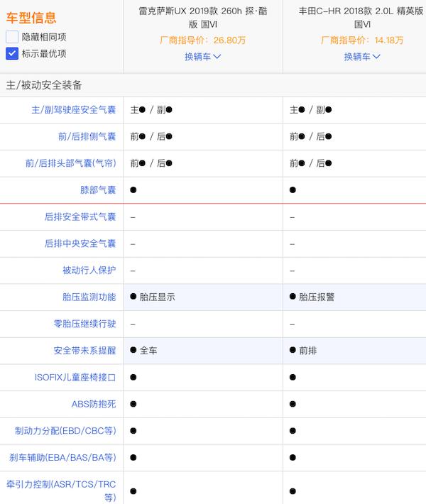Open 前/后排头部气囊(气帘) parameter link
This screenshot has height=504, width=426.
71,163
